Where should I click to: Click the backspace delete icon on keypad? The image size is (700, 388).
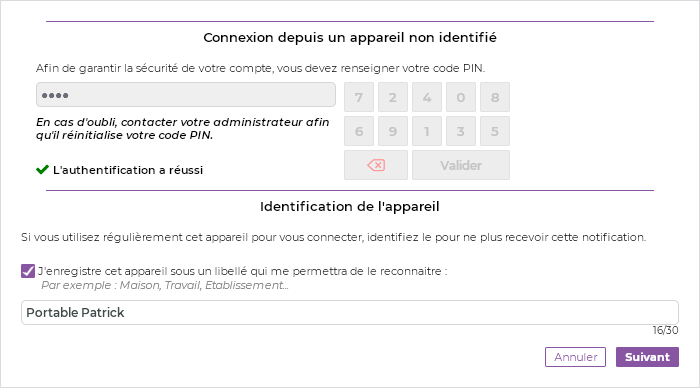pyautogui.click(x=376, y=165)
